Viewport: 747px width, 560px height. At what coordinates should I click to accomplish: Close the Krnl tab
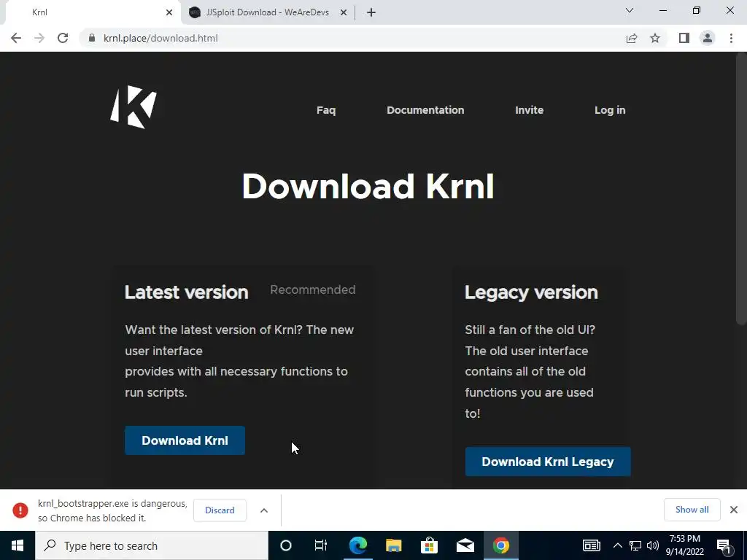[169, 12]
